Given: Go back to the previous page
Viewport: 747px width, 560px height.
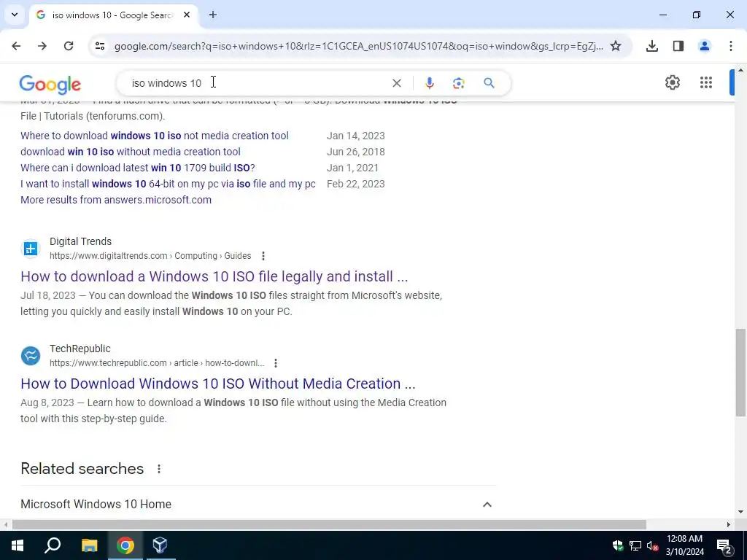Looking at the screenshot, I should pyautogui.click(x=16, y=46).
